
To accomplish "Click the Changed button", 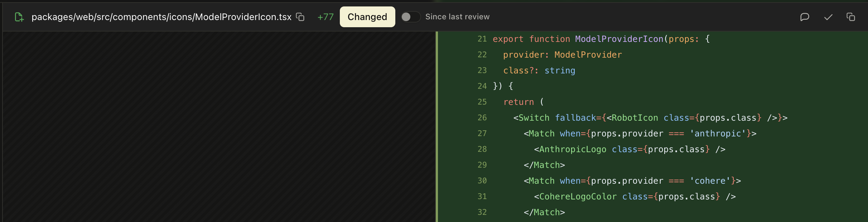I will pyautogui.click(x=367, y=17).
